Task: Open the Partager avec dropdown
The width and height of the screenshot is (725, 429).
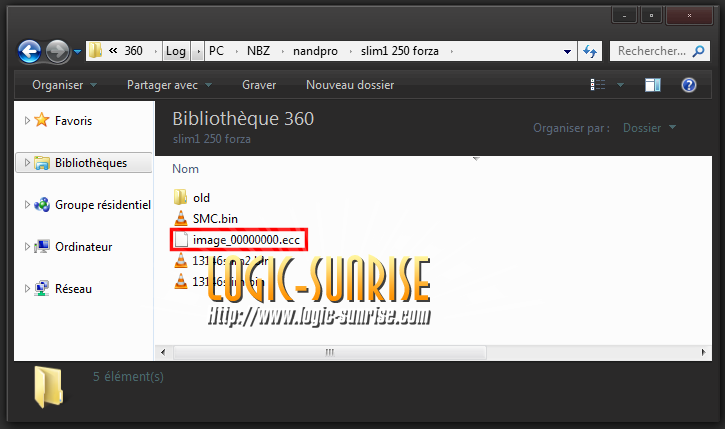Action: click(x=168, y=85)
